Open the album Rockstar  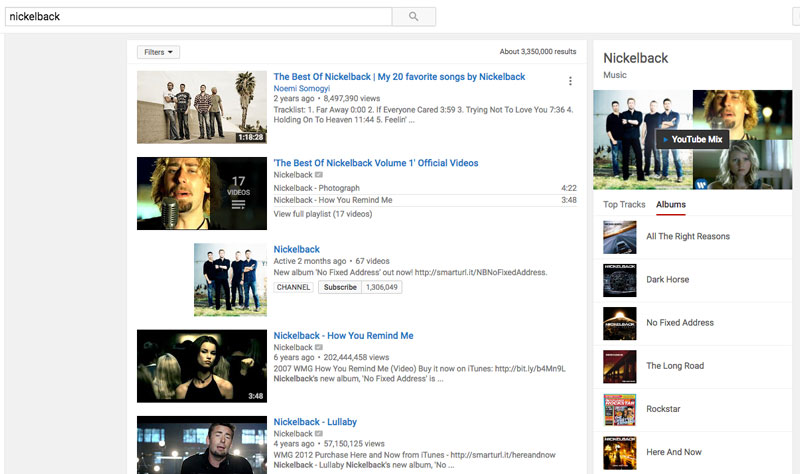663,409
